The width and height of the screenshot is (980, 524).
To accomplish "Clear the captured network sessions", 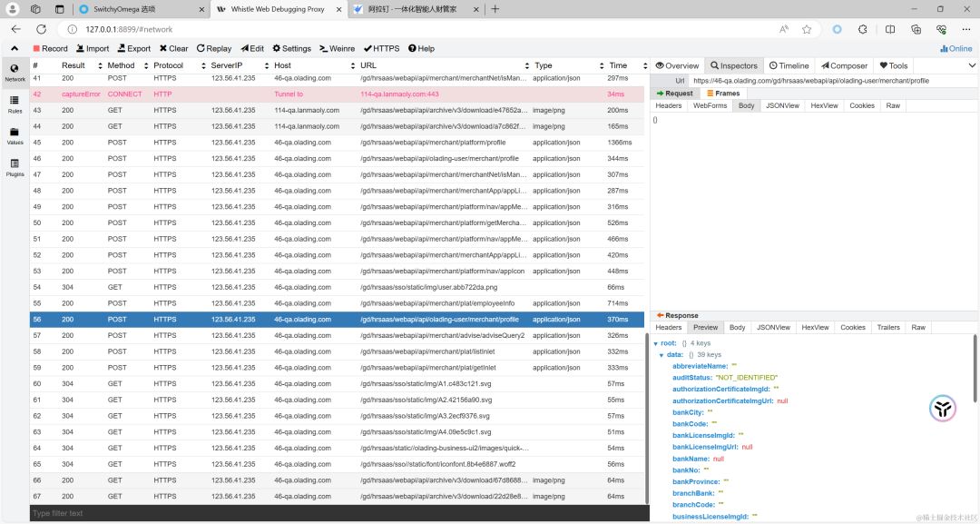I will point(173,48).
